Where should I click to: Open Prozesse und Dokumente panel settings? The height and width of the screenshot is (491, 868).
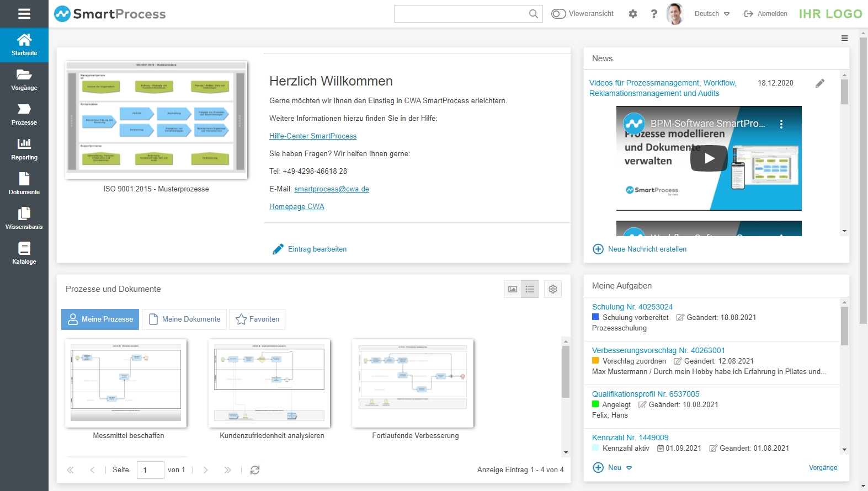(x=553, y=289)
